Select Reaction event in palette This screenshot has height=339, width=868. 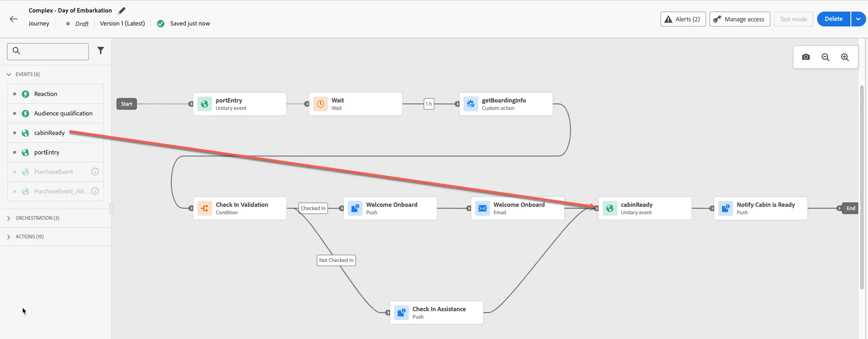(56, 94)
